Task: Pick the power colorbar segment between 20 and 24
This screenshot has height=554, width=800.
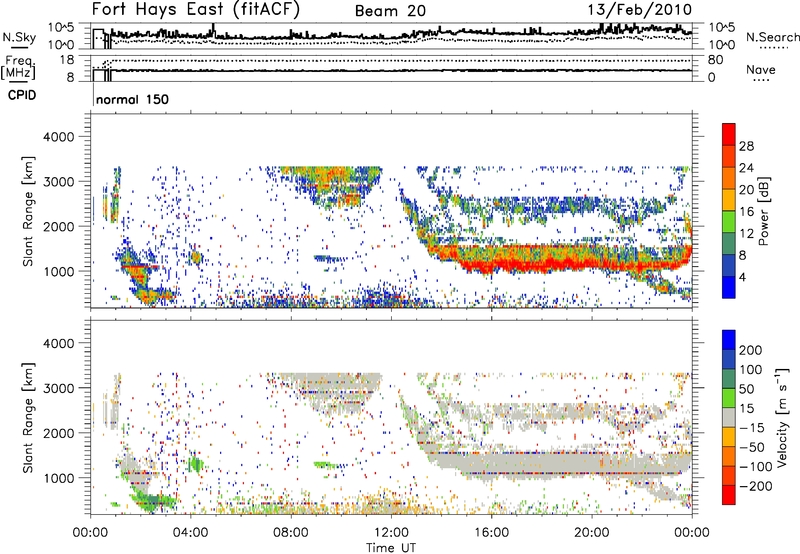Action: click(x=729, y=179)
